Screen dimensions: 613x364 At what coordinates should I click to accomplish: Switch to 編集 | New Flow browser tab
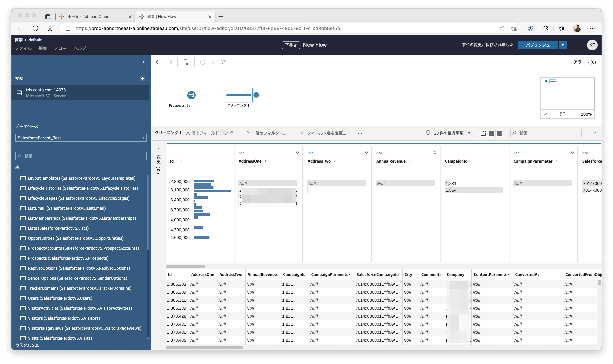[x=175, y=17]
